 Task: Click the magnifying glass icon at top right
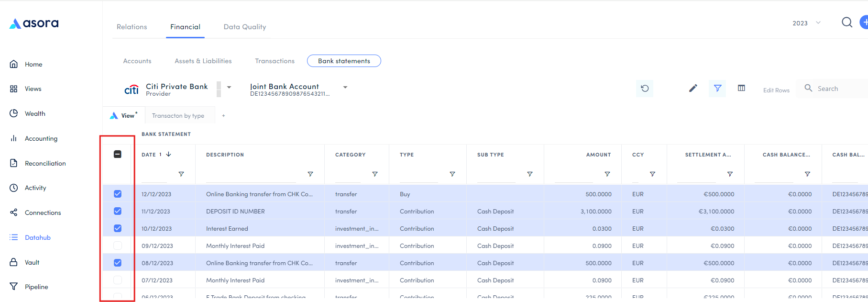tap(846, 22)
